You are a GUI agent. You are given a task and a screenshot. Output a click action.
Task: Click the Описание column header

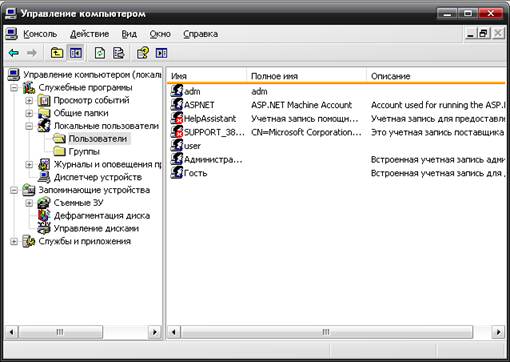(436, 76)
